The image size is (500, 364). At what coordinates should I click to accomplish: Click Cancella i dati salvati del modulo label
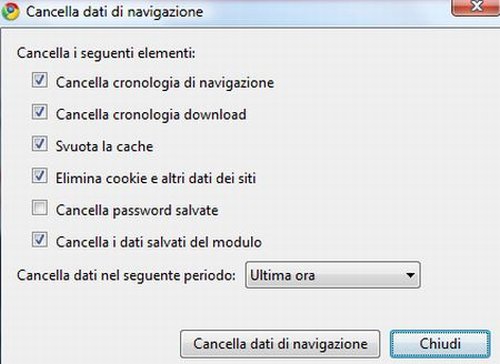[x=159, y=242]
